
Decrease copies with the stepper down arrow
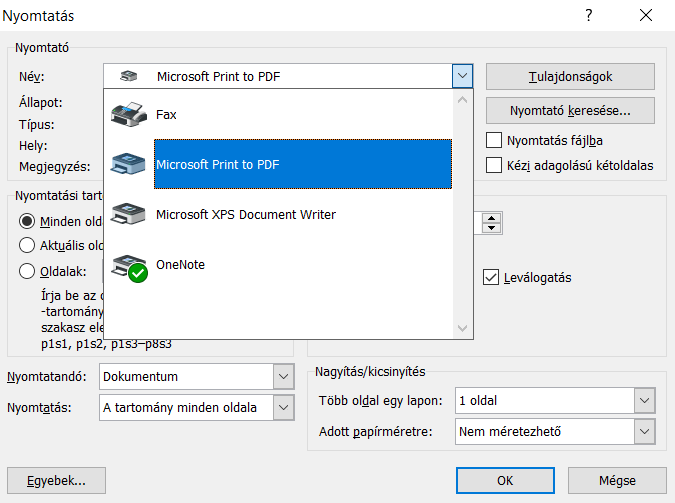pos(491,228)
